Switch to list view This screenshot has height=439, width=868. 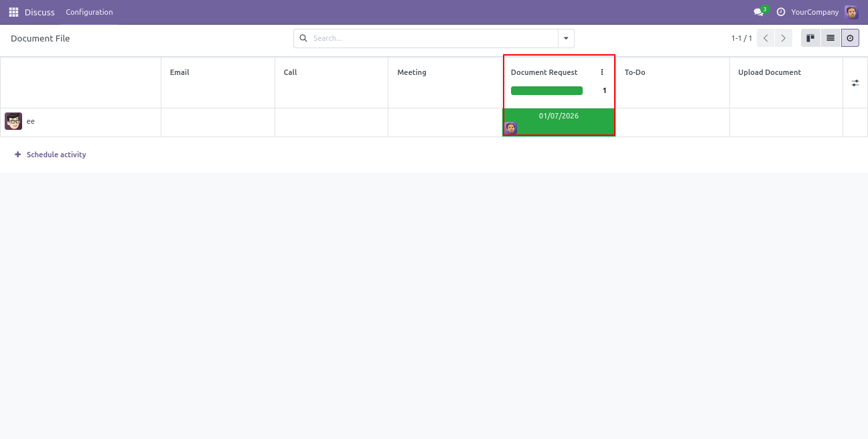tap(830, 38)
